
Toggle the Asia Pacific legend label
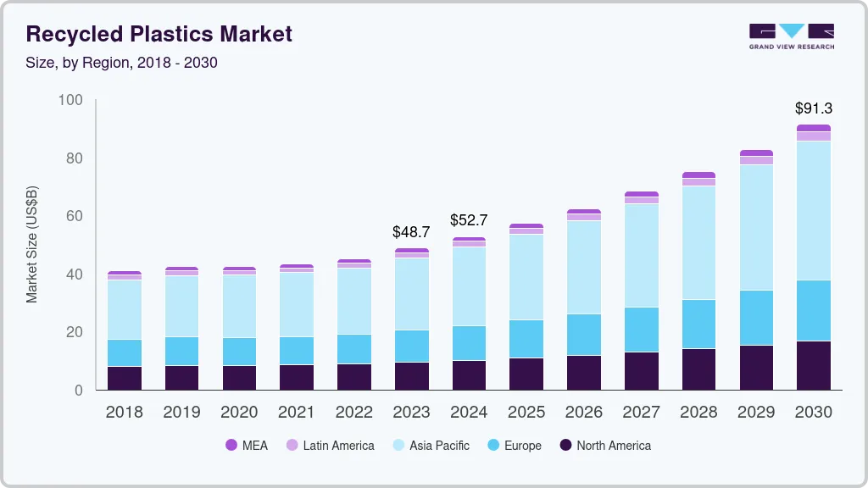click(439, 445)
